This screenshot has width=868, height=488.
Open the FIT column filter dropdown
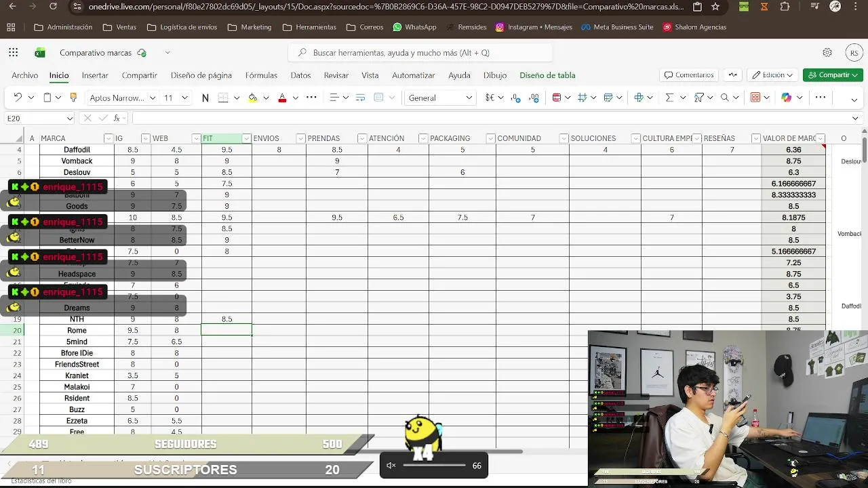247,138
